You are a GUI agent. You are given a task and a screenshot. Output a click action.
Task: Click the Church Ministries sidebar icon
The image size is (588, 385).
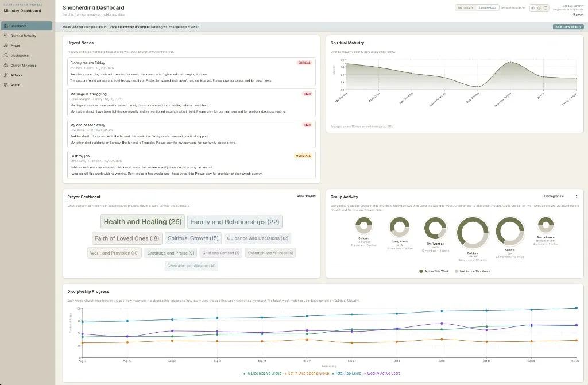pyautogui.click(x=6, y=66)
